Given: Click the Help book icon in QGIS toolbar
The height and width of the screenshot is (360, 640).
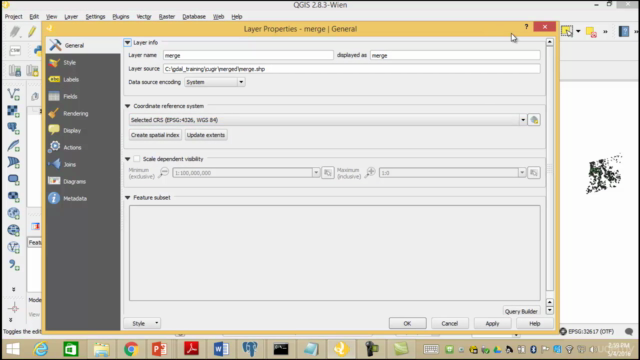Looking at the screenshot, I should pos(624,31).
